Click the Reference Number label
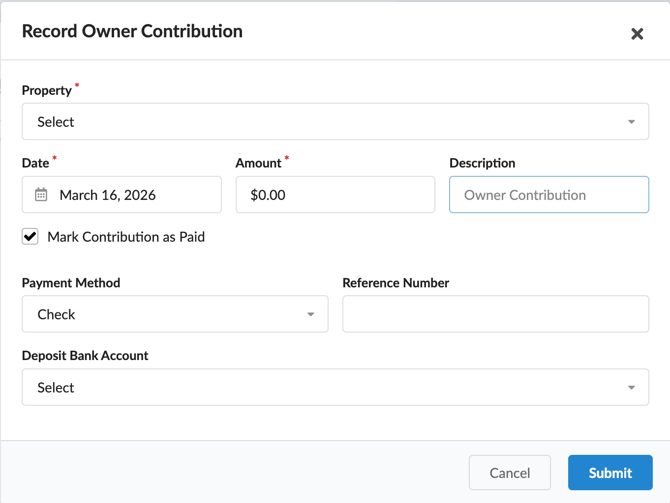The image size is (670, 503). pos(396,283)
